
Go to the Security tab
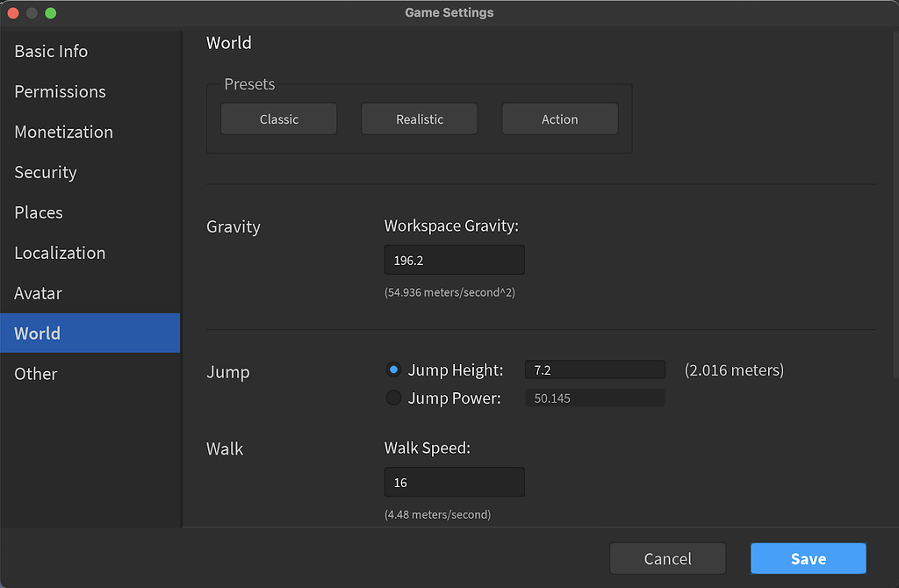[46, 173]
